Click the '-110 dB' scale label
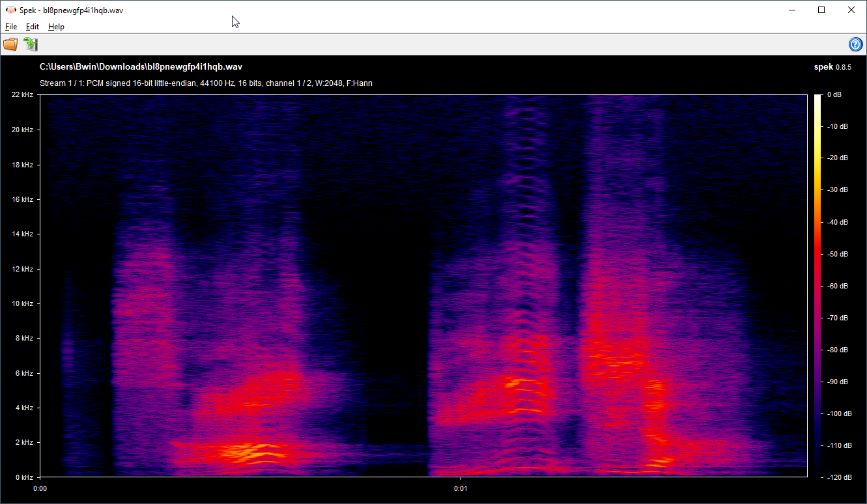867x504 pixels. coord(839,445)
